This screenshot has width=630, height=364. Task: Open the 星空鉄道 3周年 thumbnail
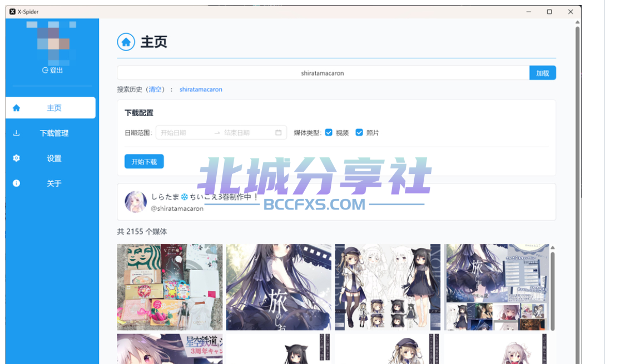point(170,349)
